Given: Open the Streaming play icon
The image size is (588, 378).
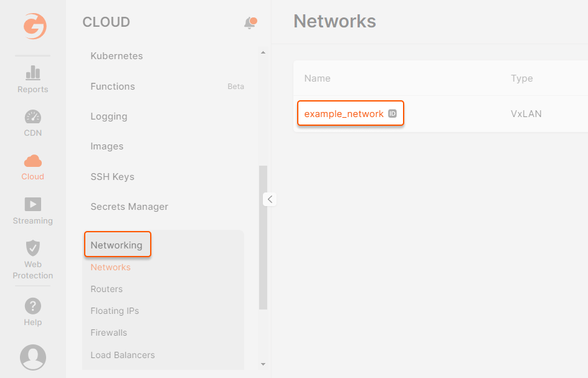Looking at the screenshot, I should point(32,204).
